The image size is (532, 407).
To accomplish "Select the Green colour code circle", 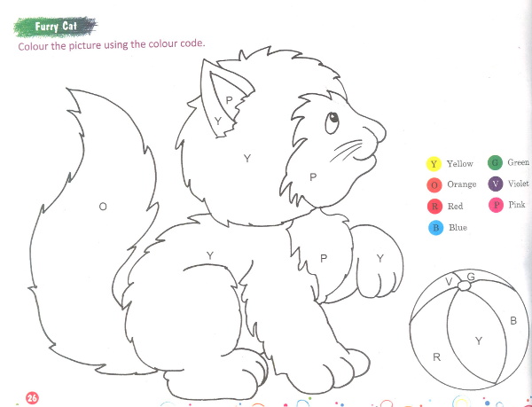I will pos(496,162).
